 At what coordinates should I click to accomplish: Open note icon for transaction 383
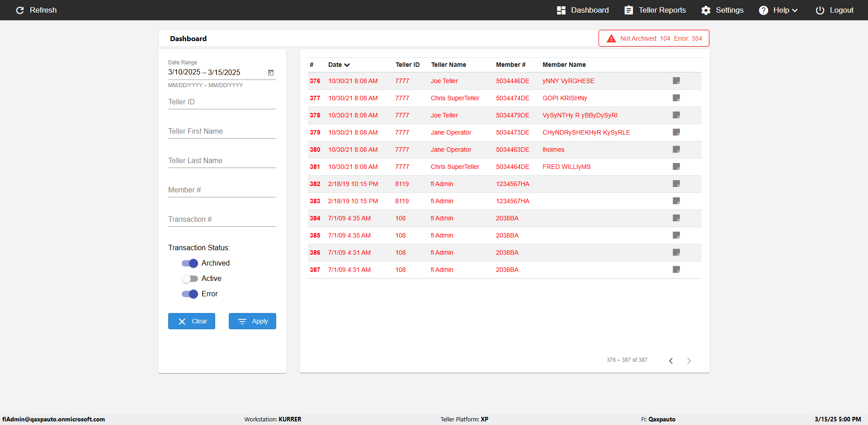click(676, 201)
